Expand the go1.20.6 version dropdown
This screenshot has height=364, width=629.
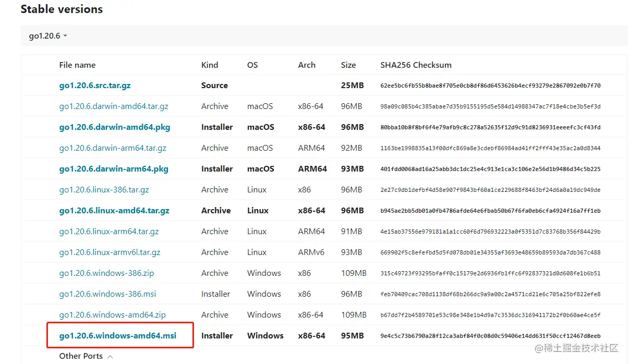point(48,36)
